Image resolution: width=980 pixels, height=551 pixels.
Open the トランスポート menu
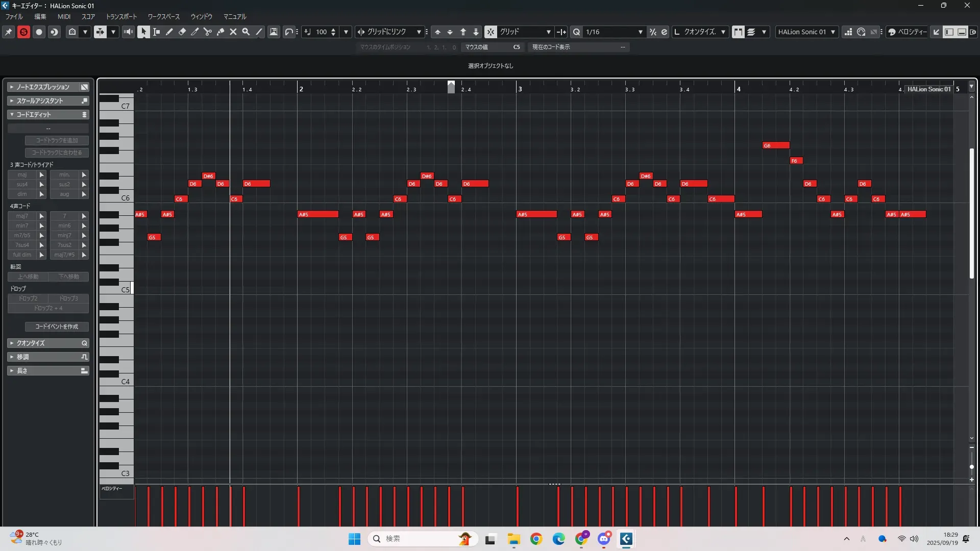pyautogui.click(x=121, y=16)
